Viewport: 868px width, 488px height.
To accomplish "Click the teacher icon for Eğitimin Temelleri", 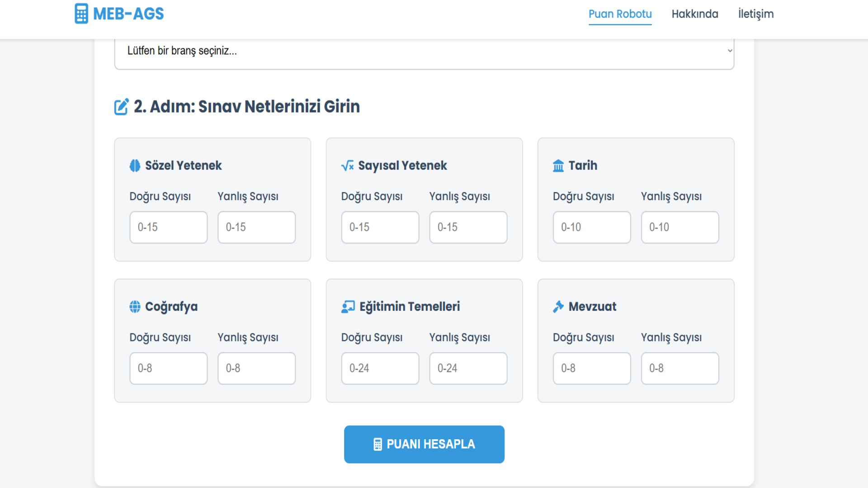I will pos(348,307).
